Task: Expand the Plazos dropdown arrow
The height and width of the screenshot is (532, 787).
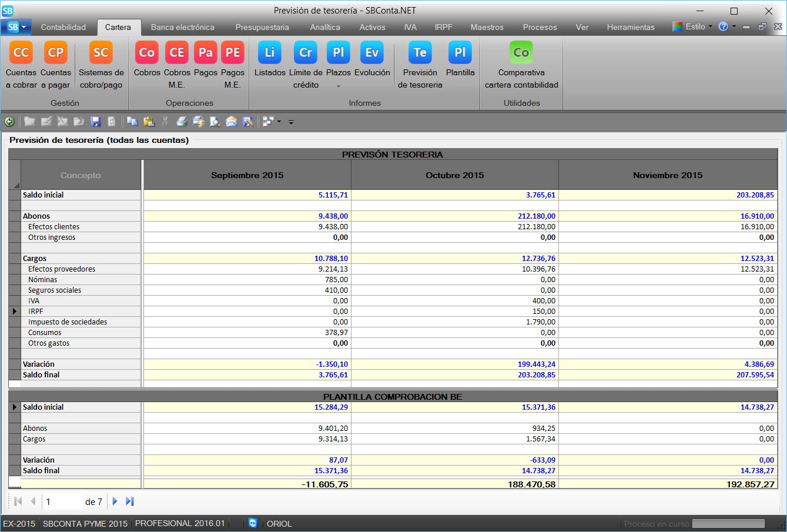Action: tap(339, 86)
